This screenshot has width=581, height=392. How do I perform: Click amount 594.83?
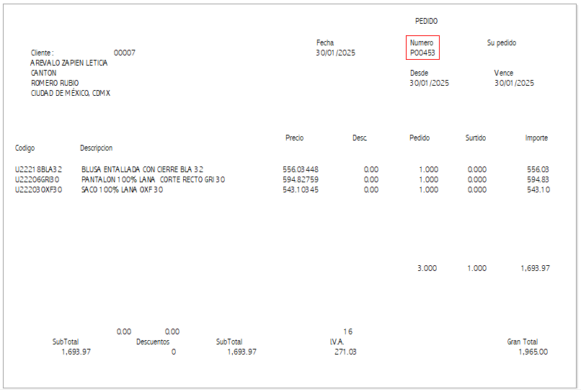[538, 179]
